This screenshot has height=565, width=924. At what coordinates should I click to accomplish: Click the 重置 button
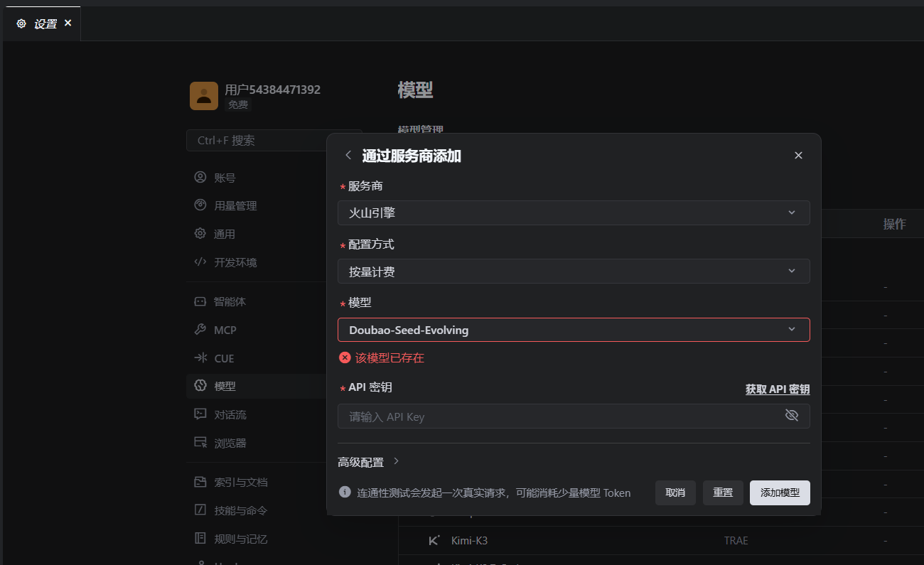coord(723,493)
